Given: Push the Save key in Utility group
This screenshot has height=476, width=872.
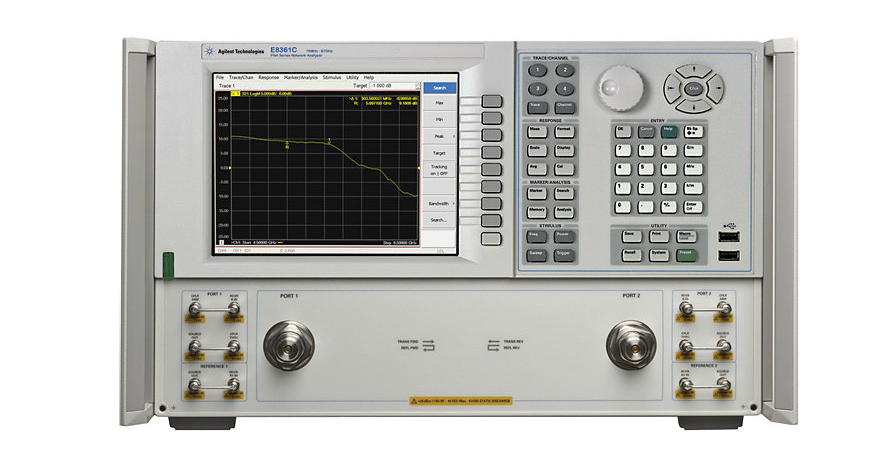Looking at the screenshot, I should 631,237.
